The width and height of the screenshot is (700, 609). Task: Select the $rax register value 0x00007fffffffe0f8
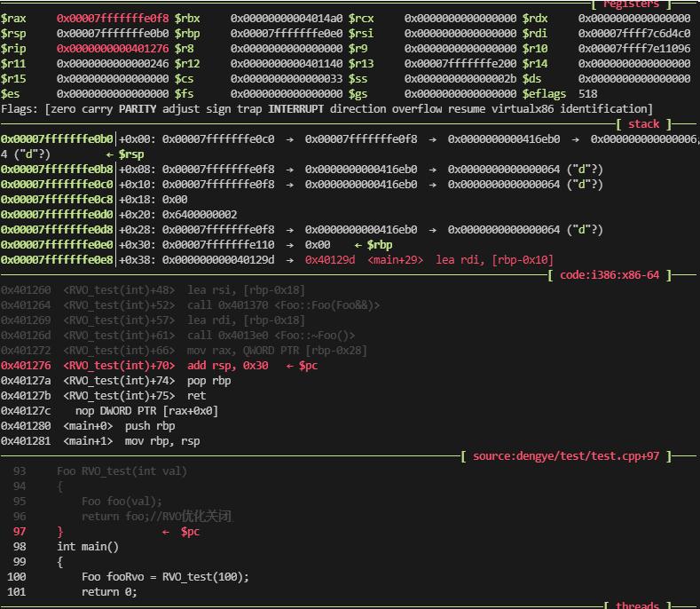[113, 19]
